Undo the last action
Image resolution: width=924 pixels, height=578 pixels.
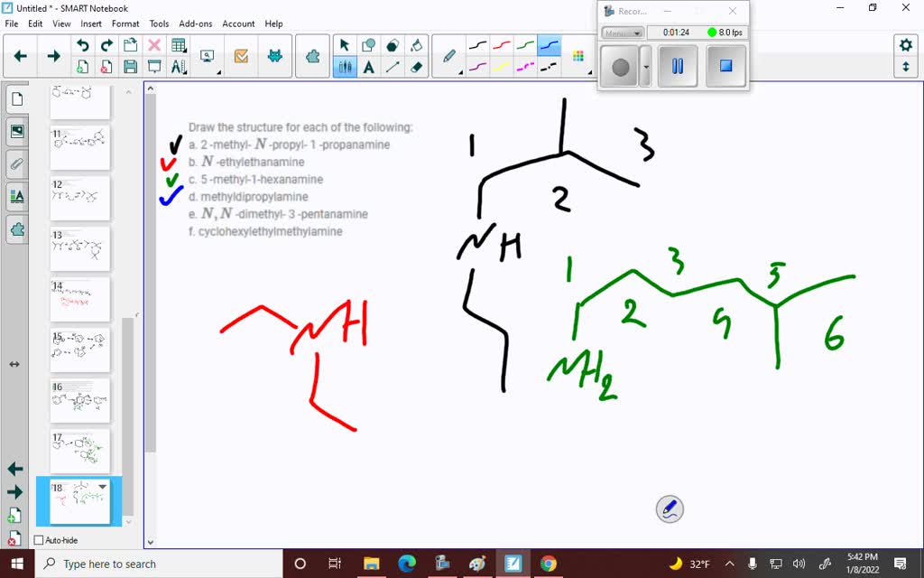(83, 45)
